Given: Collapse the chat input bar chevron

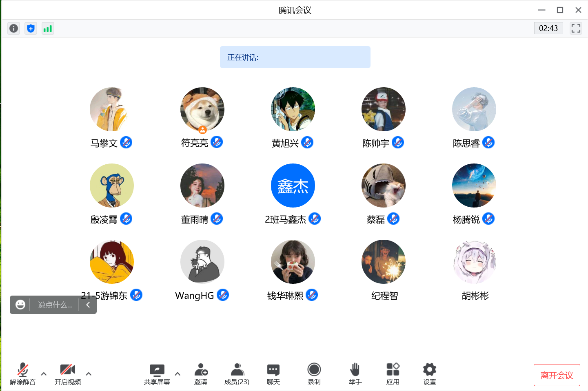Looking at the screenshot, I should pos(88,305).
